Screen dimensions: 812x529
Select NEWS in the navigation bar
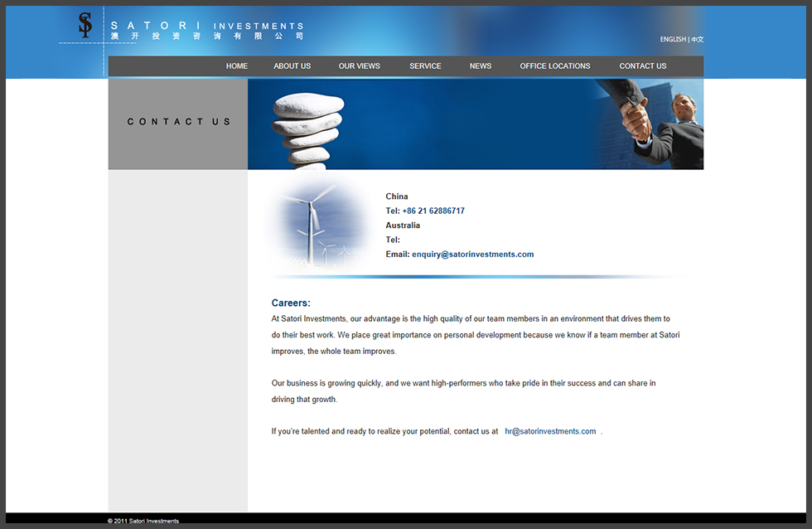coord(481,66)
